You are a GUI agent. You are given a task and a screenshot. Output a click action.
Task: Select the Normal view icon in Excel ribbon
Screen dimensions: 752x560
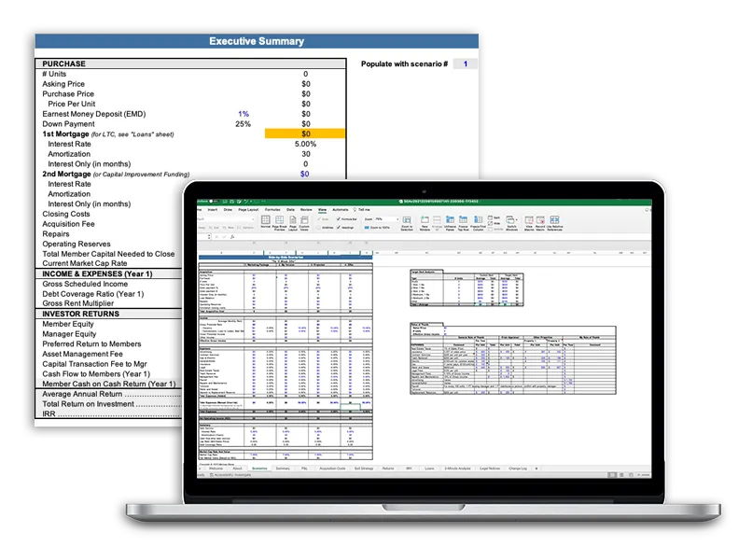point(266,219)
